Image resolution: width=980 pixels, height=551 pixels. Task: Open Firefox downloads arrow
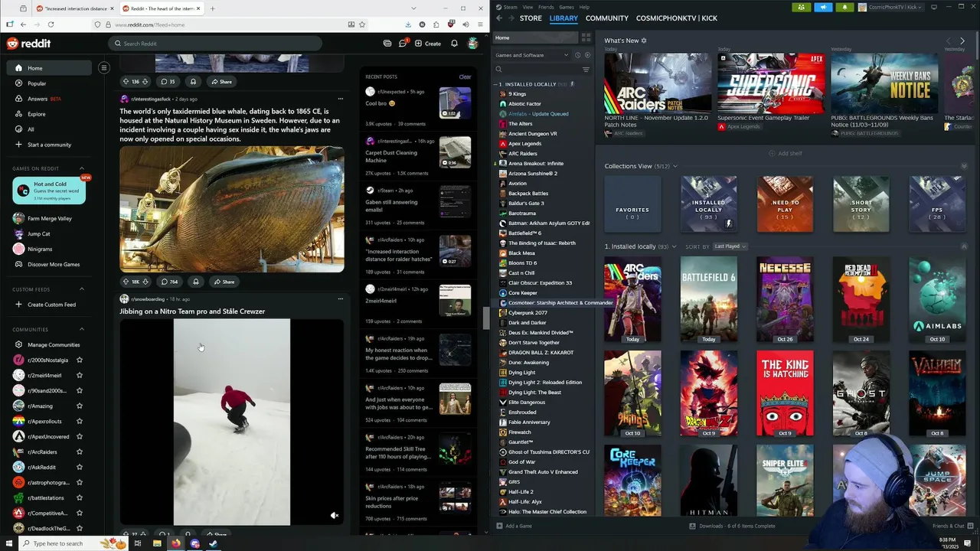[x=407, y=24]
